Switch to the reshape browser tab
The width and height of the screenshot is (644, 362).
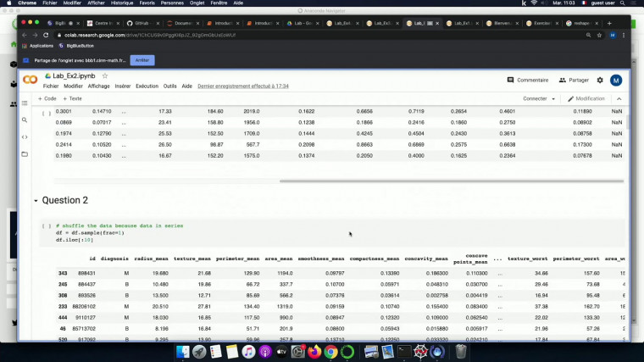pos(581,24)
